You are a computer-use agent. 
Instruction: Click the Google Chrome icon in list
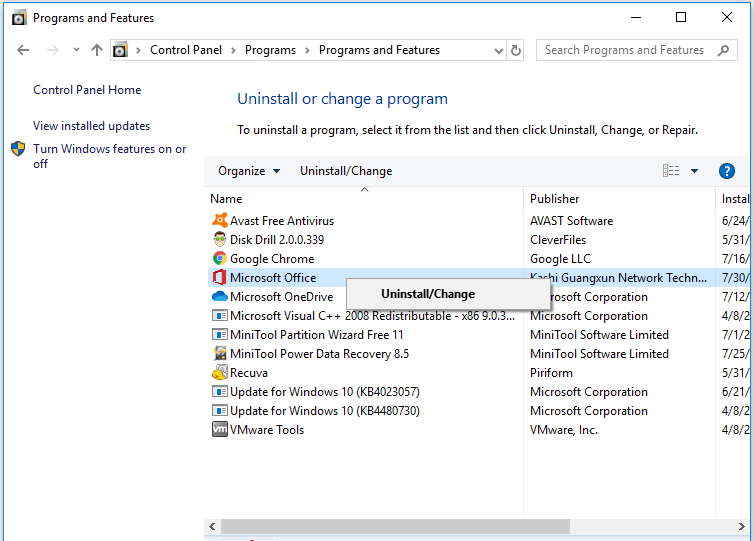pyautogui.click(x=220, y=259)
